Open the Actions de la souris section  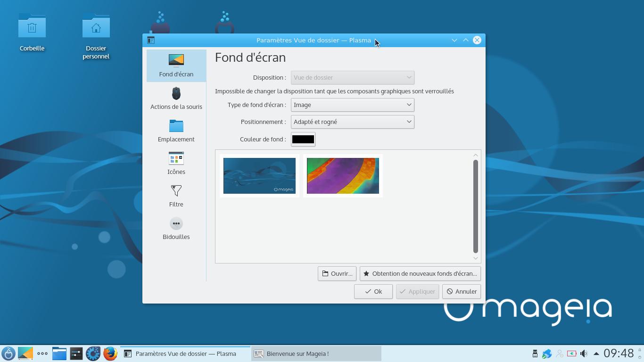(x=176, y=98)
